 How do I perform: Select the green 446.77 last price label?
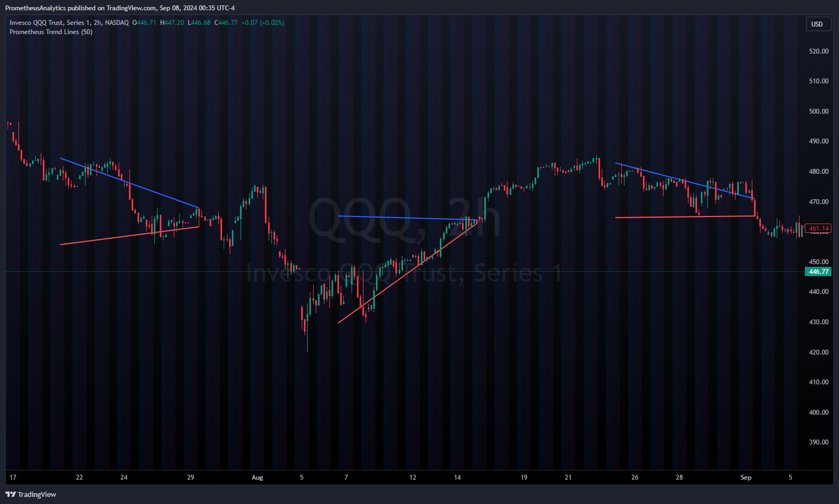[818, 272]
